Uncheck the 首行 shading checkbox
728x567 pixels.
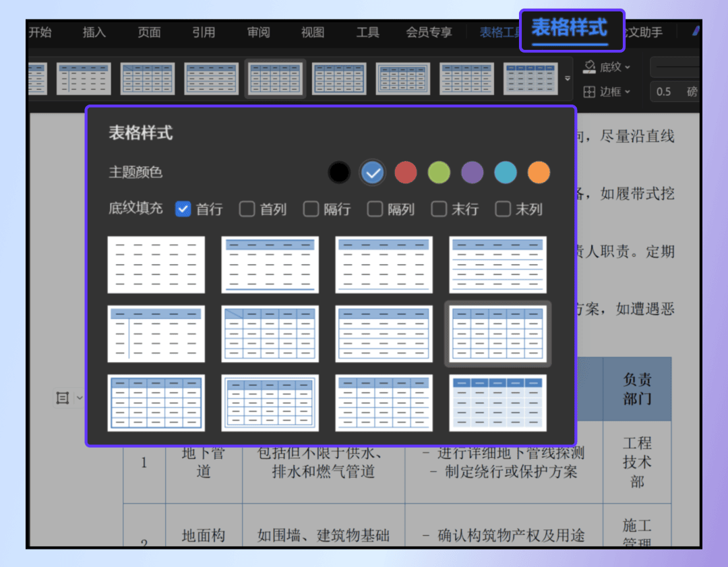183,209
